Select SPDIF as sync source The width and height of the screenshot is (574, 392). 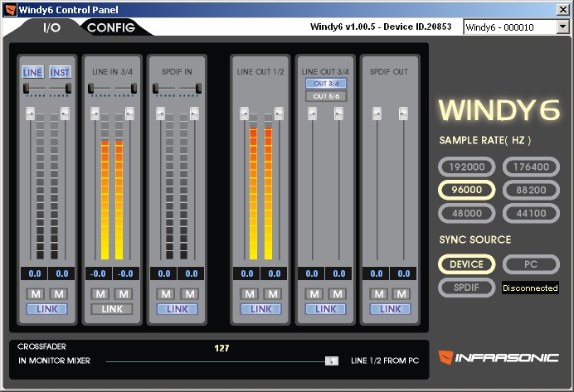tap(467, 288)
